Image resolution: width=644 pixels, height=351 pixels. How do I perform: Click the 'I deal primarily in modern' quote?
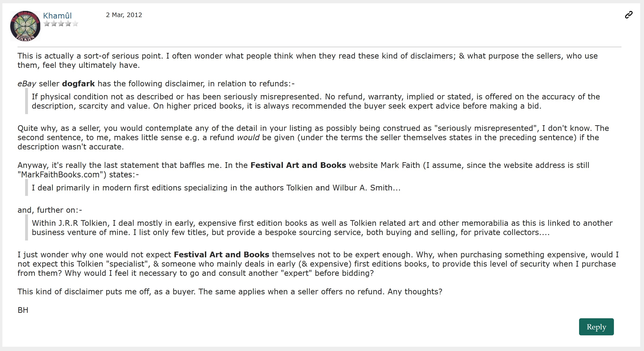pyautogui.click(x=216, y=188)
